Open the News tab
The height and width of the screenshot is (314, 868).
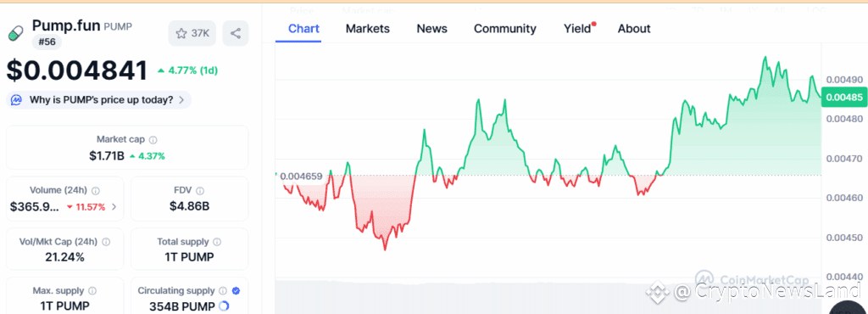point(431,29)
